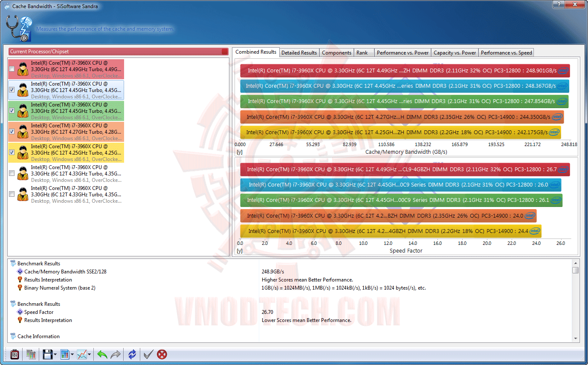The width and height of the screenshot is (588, 365).
Task: Open the Components tab
Action: pyautogui.click(x=337, y=53)
